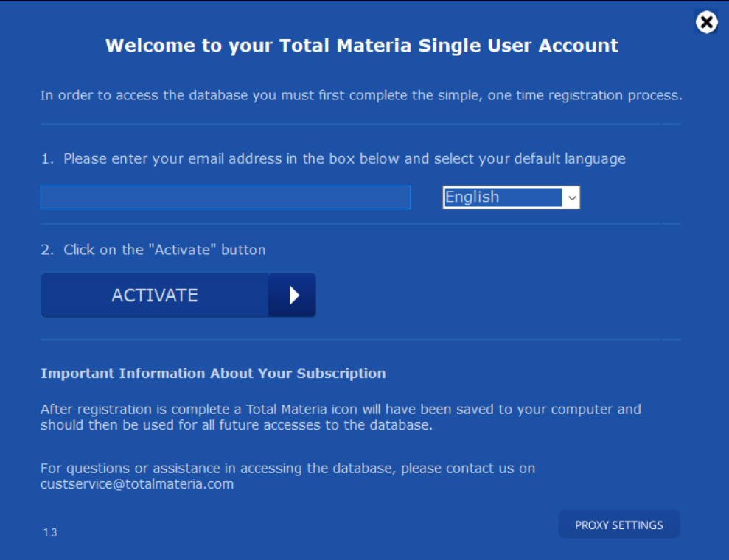
Task: Click step 2 'Click on the Activate button' text
Action: tap(153, 250)
